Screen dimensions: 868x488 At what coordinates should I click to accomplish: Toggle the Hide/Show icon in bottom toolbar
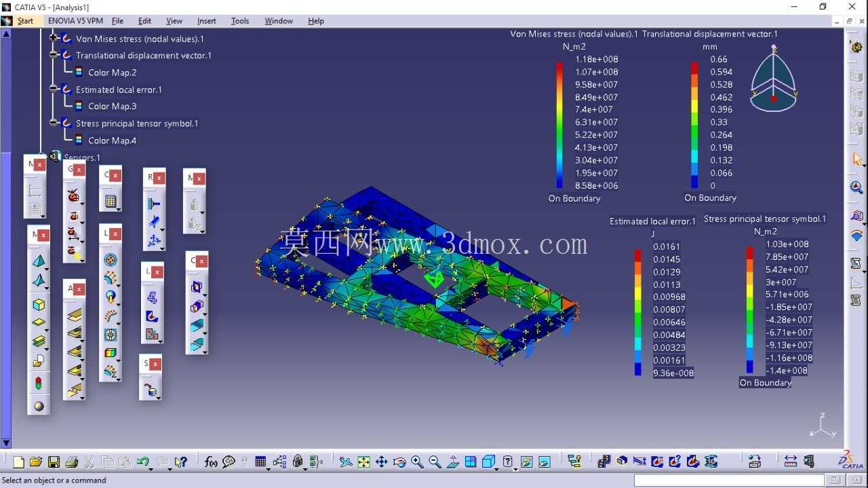[526, 462]
